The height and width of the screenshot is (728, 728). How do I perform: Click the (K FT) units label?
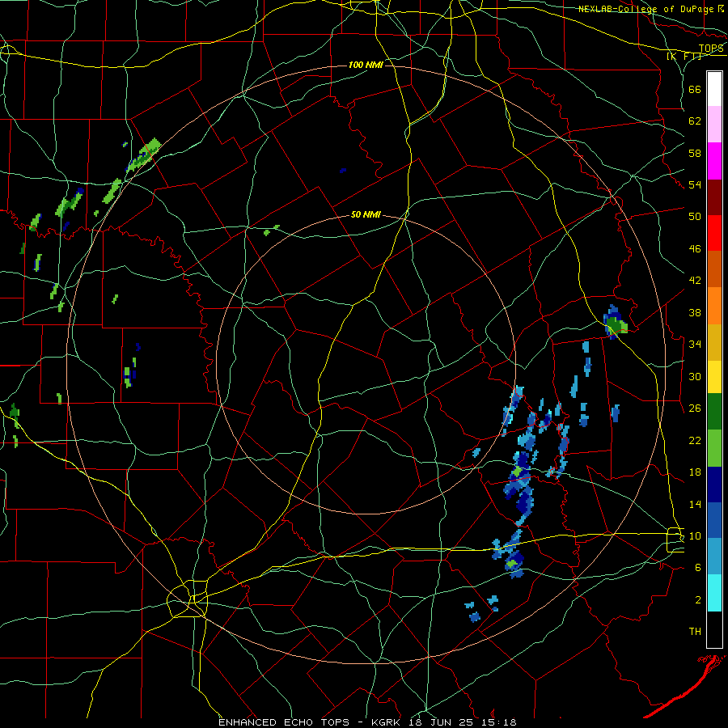[x=684, y=56]
